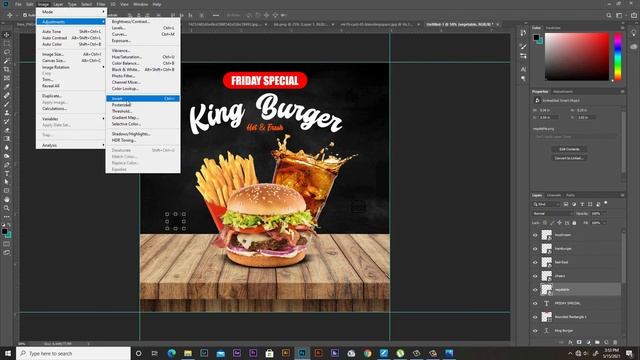Hide the vegetable layer
640x360 pixels.
pyautogui.click(x=535, y=290)
